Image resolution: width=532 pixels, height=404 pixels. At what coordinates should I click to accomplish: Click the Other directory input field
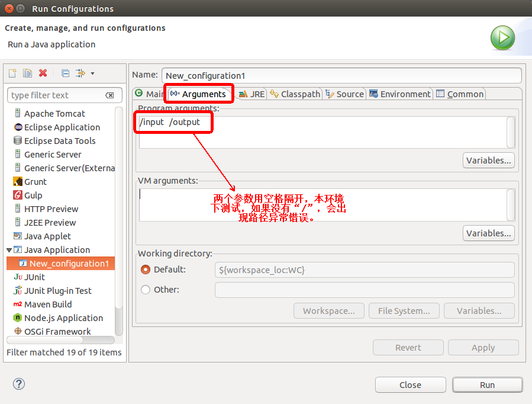pos(365,290)
